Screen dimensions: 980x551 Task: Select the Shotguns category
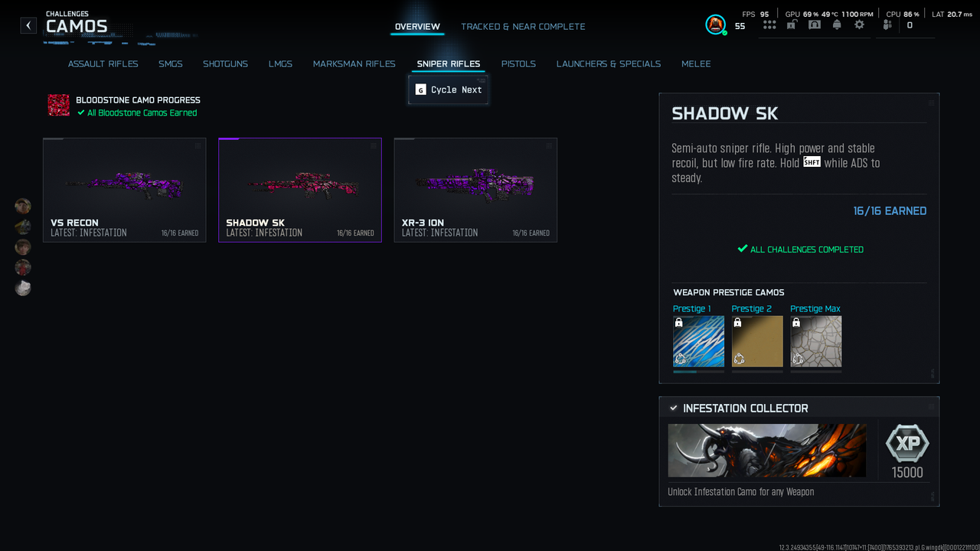(225, 64)
